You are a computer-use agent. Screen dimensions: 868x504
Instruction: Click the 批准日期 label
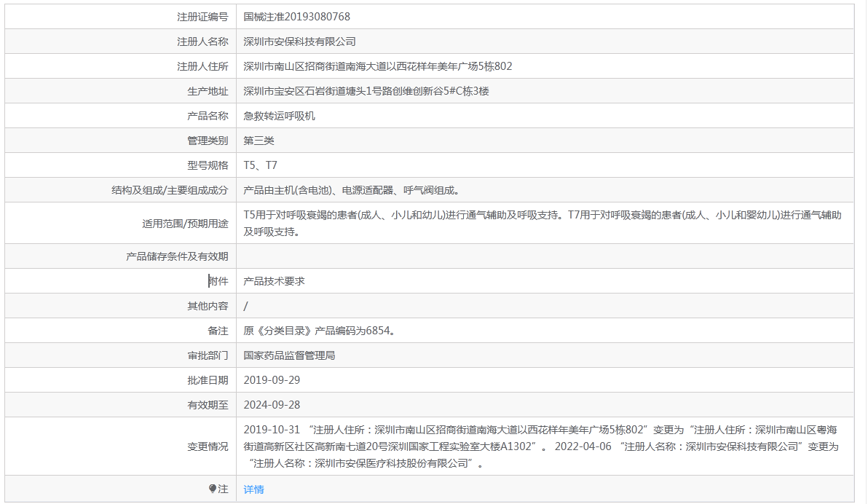click(208, 380)
